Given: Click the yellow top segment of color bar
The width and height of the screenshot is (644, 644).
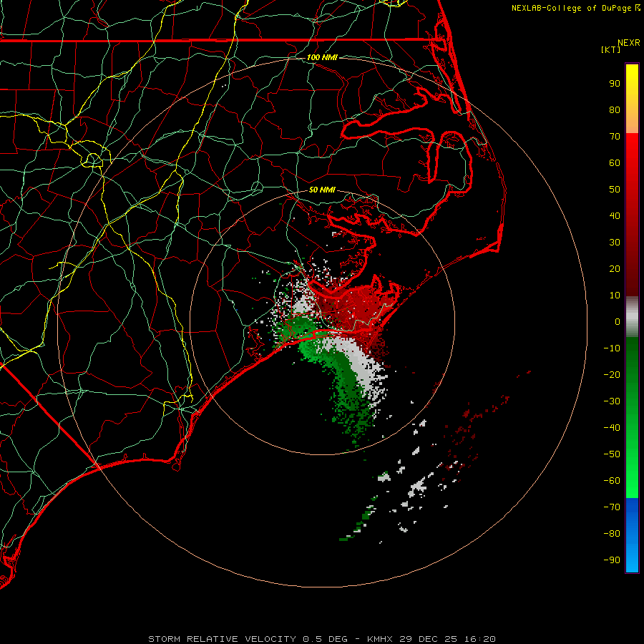Looking at the screenshot, I should point(632,99).
